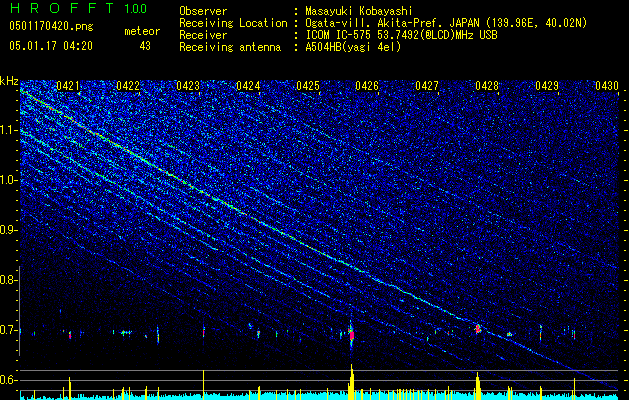Click the 1.0 kHz axis label
629x400 pixels.
pos(9,180)
